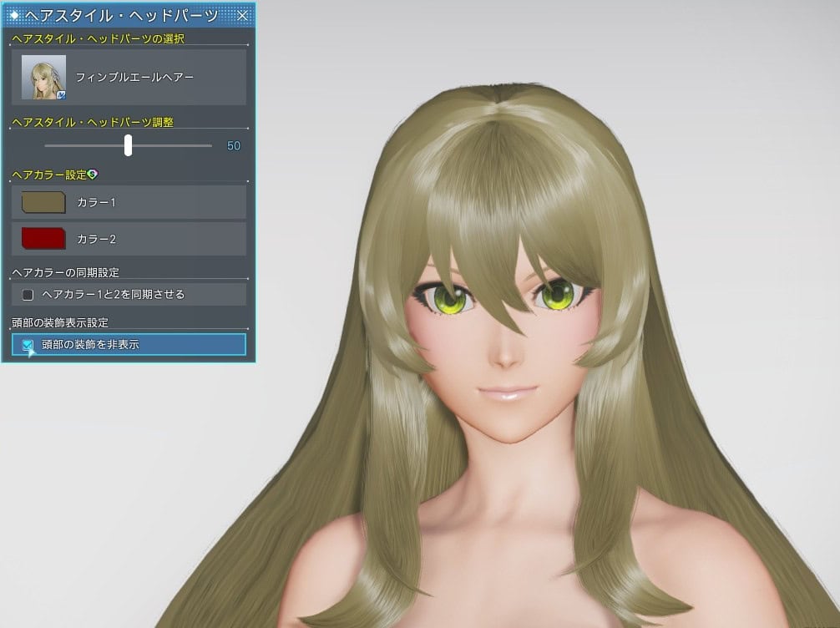Open the フィンブルエールヘアー hairstyle thumbnail
The width and height of the screenshot is (840, 628).
pos(44,77)
